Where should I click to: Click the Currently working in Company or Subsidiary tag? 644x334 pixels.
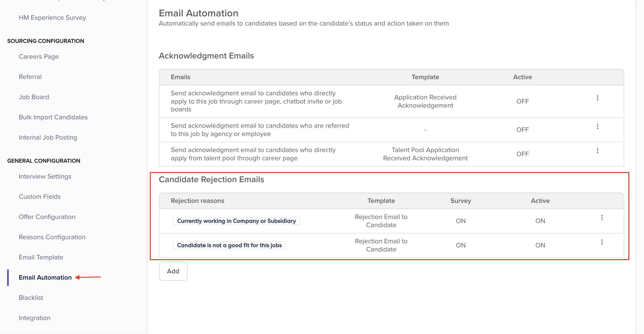pos(236,221)
